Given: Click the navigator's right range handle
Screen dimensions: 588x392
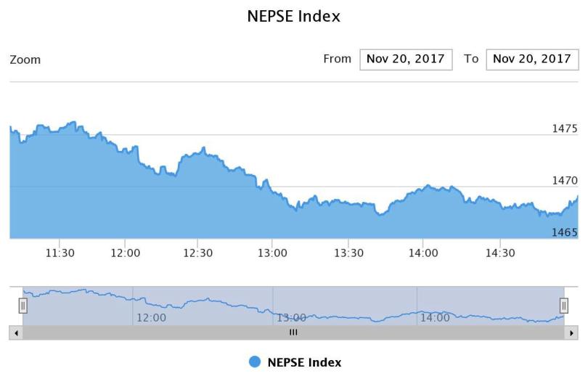Looking at the screenshot, I should click(x=564, y=306).
